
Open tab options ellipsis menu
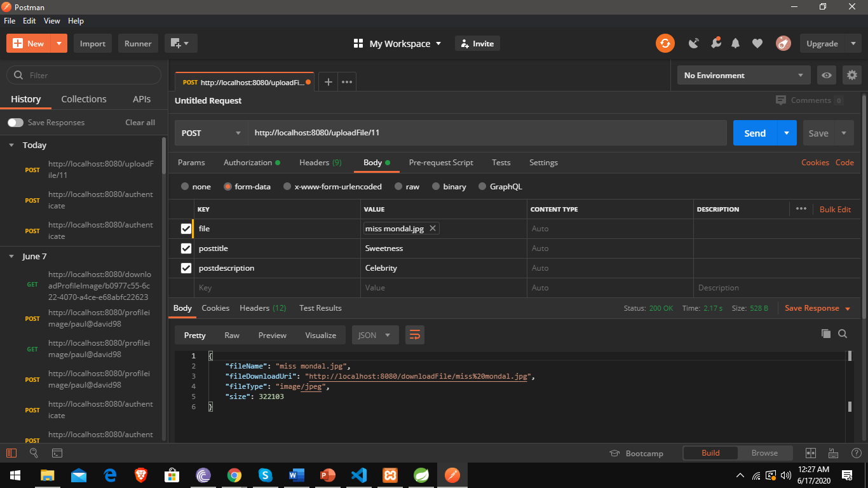347,82
